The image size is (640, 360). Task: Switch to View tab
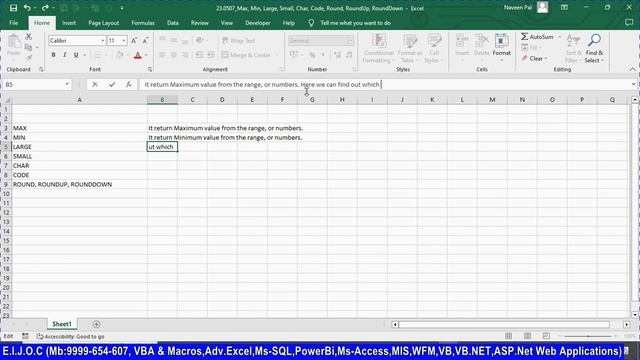coord(227,23)
